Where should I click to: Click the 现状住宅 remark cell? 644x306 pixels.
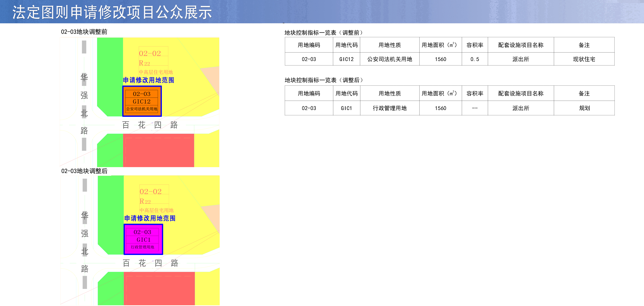[584, 59]
